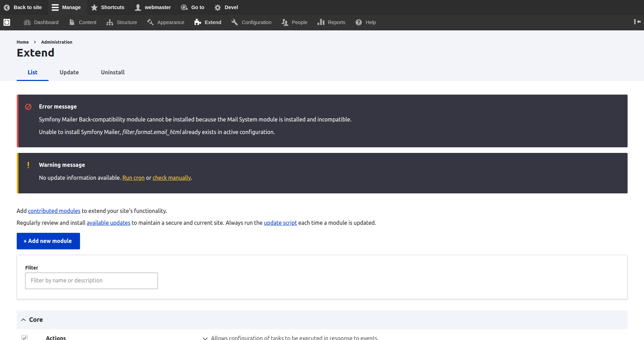
Task: Collapse the Core module group
Action: tap(23, 320)
